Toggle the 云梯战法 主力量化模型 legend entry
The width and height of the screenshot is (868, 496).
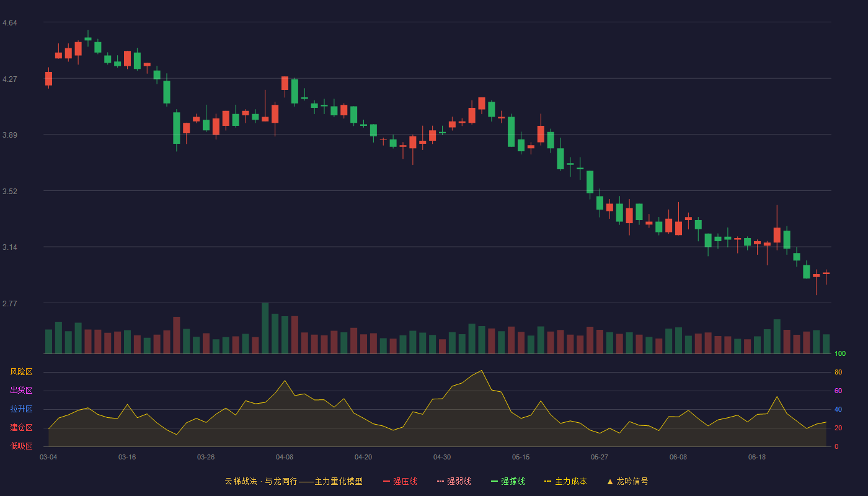(294, 481)
